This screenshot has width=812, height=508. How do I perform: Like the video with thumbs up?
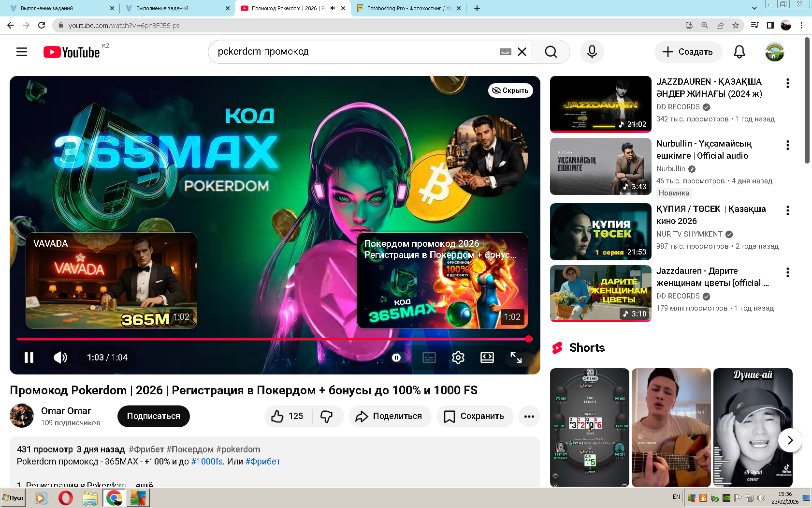(287, 416)
